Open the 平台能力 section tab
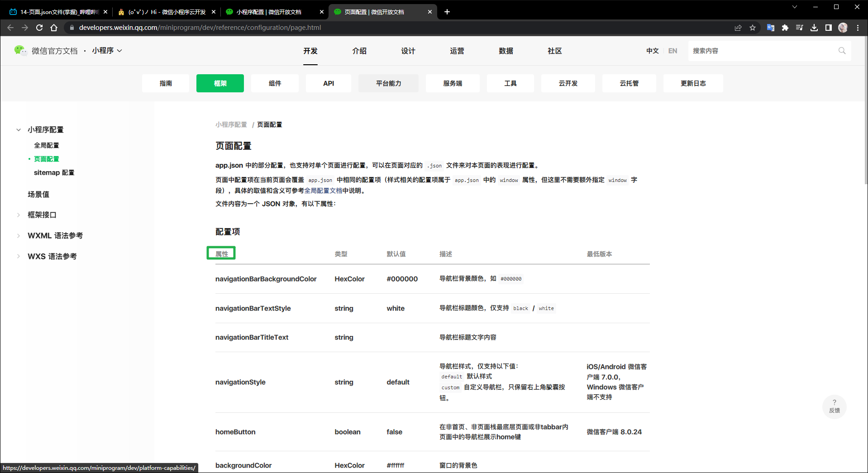 [x=388, y=83]
